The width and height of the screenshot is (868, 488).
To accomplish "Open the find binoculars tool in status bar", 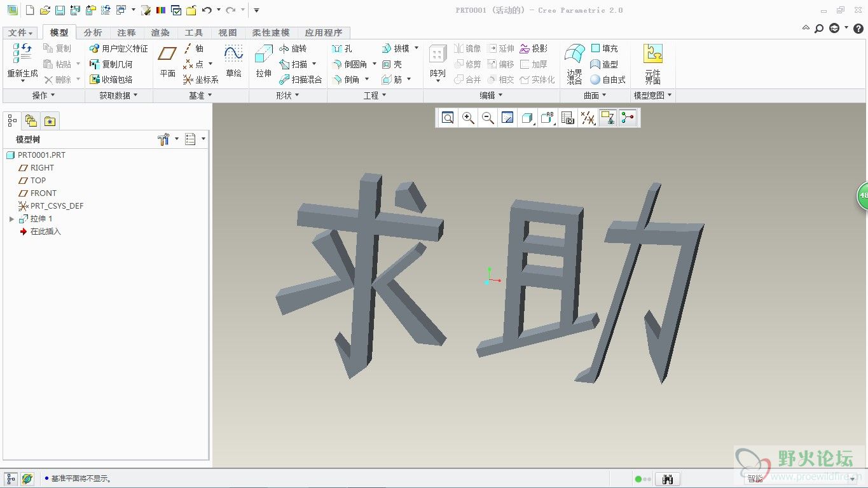I will coord(668,479).
